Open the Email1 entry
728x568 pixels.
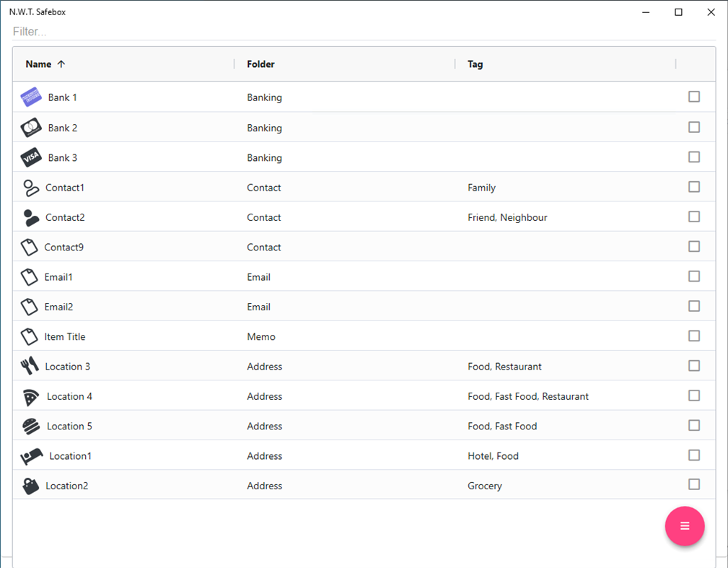[x=58, y=277]
